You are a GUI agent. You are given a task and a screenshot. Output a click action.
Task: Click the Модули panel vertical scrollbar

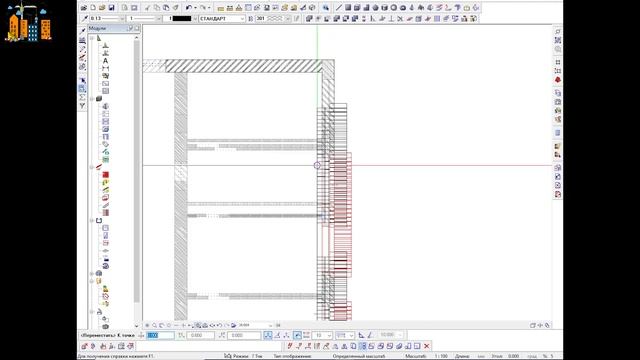pyautogui.click(x=137, y=171)
